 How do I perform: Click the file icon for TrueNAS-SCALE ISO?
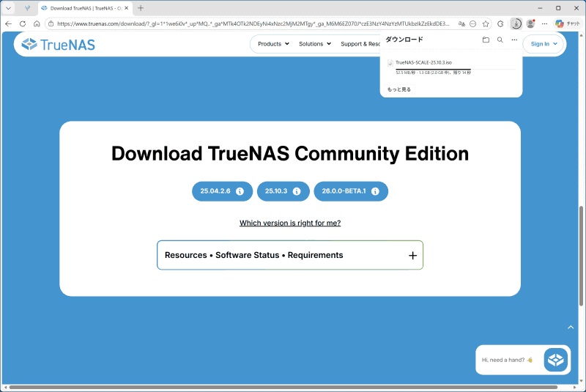(x=390, y=63)
